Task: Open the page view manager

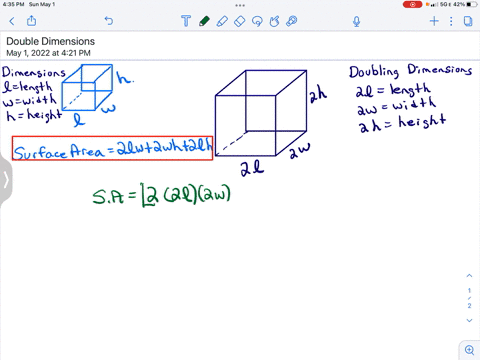Action: (x=468, y=21)
